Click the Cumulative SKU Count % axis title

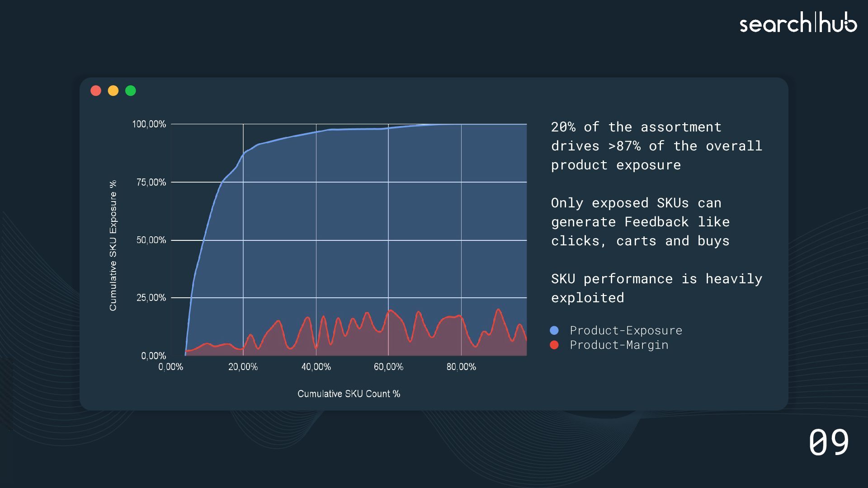click(349, 394)
